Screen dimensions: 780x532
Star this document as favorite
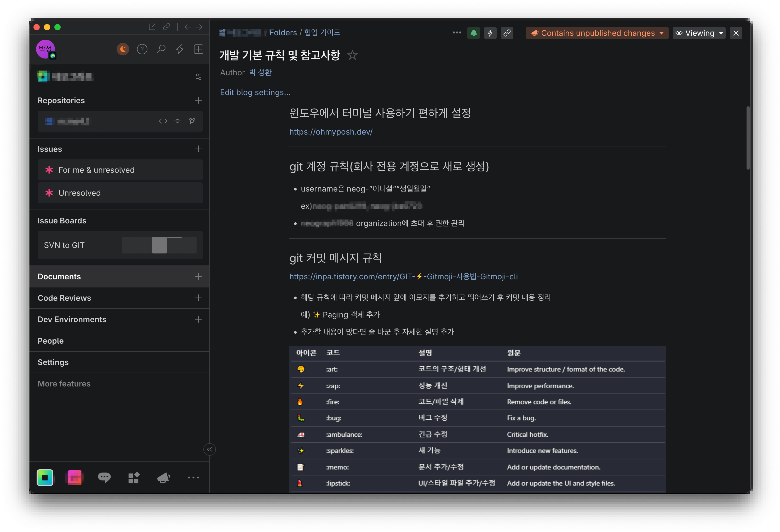(x=352, y=55)
